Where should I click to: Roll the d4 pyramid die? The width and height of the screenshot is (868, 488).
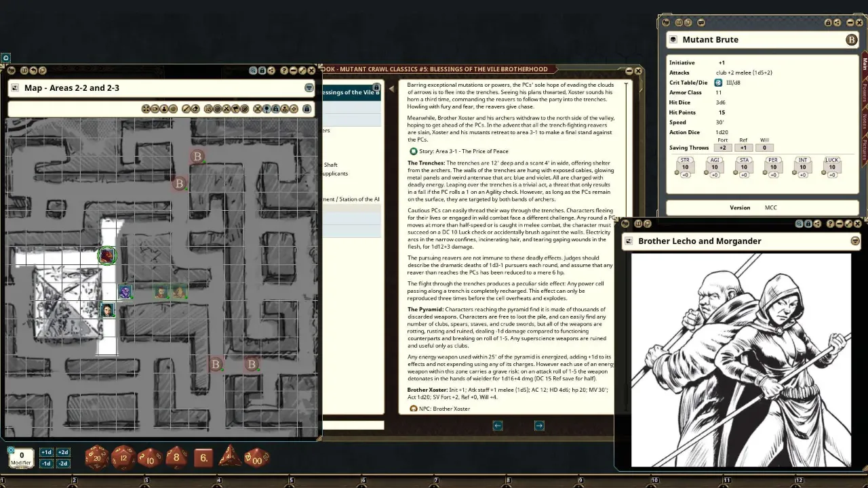[x=229, y=456]
